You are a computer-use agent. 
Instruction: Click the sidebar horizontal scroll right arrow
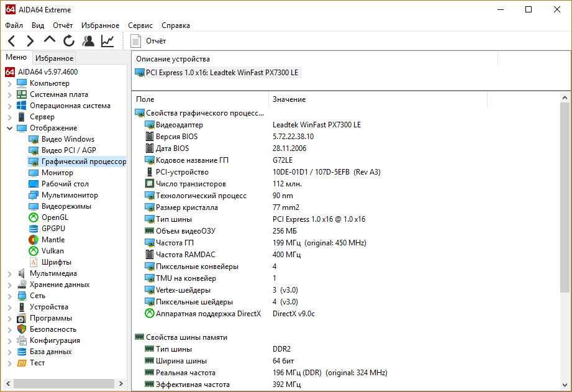click(x=121, y=383)
